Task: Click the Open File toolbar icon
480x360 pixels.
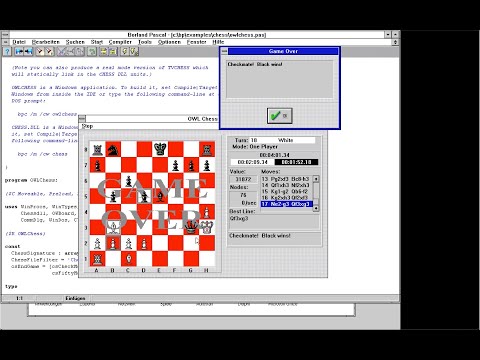Action: 20,51
